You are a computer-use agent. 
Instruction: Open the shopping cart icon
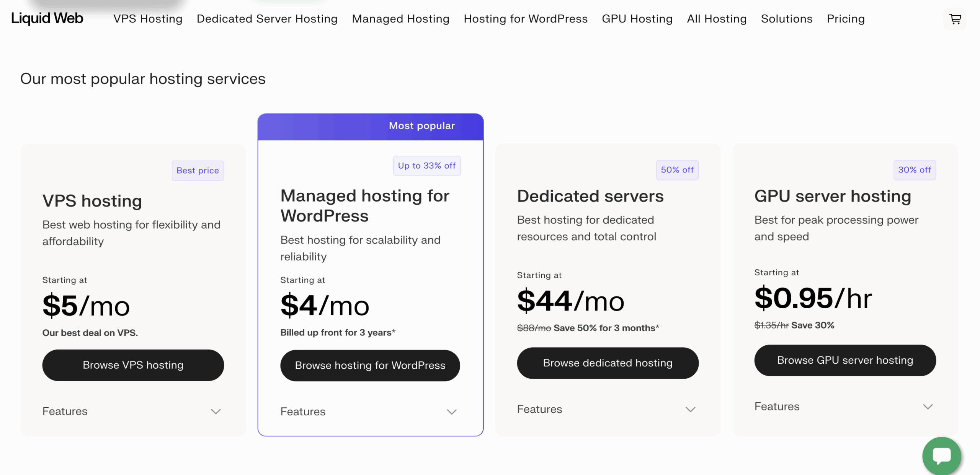point(955,19)
